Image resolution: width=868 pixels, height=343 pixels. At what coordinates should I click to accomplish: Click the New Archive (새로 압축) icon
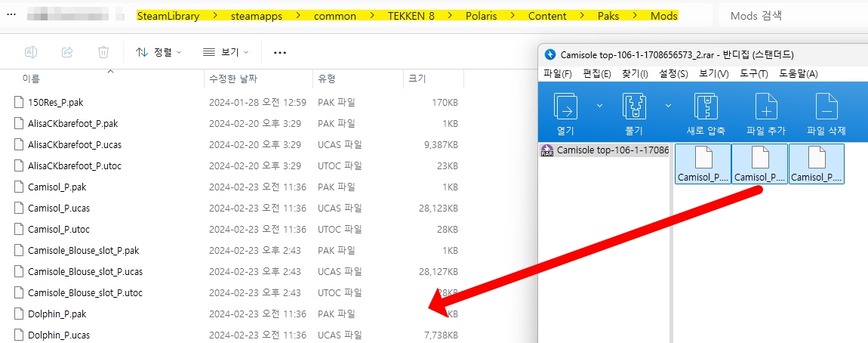(704, 107)
